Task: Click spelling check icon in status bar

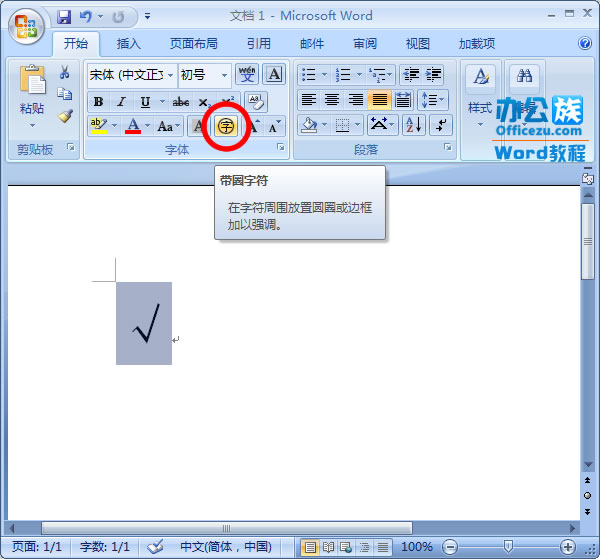Action: [x=155, y=547]
